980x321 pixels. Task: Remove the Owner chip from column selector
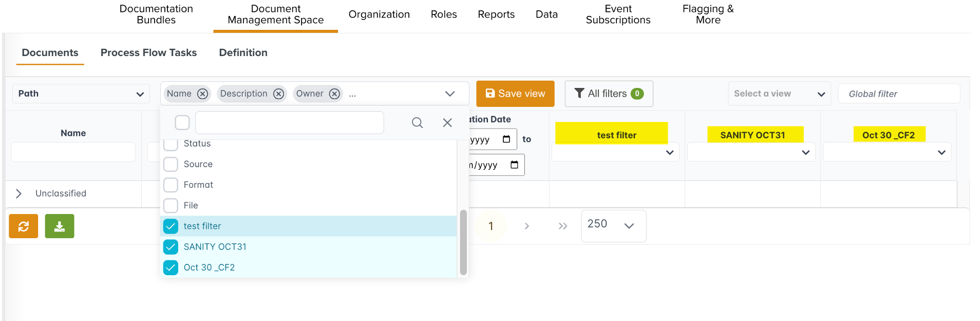[x=334, y=94]
